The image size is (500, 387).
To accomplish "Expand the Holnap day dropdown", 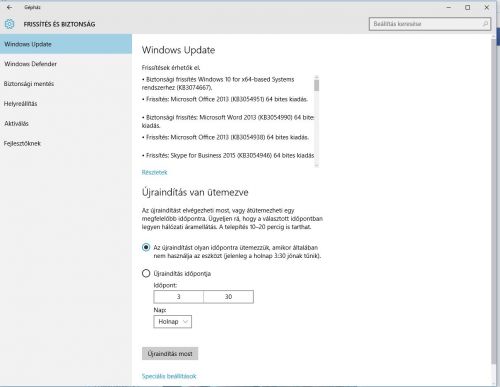I will 173,322.
